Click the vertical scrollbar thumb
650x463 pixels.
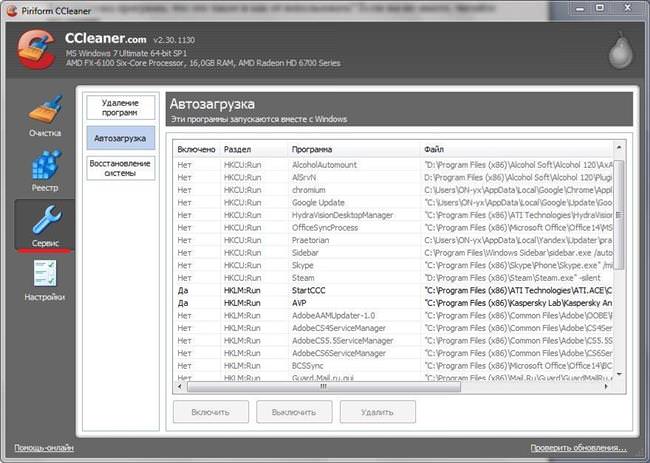click(x=619, y=215)
